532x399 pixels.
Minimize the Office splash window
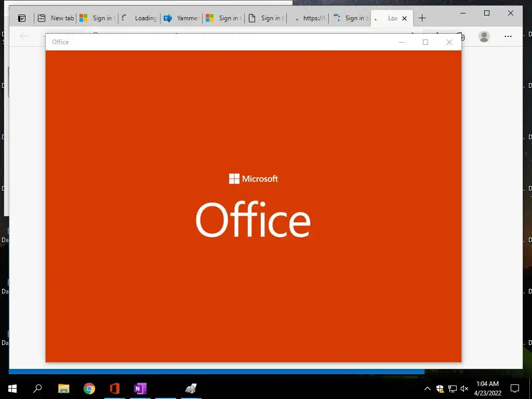click(402, 42)
